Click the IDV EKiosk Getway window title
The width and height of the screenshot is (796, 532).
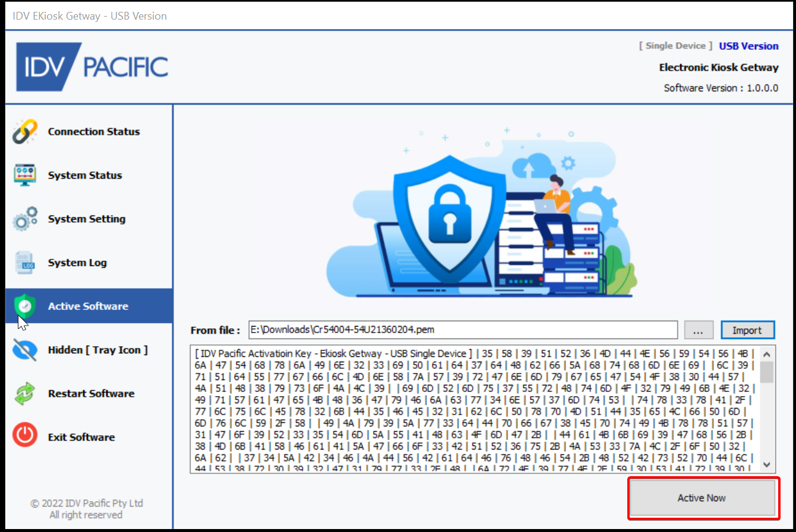coord(90,16)
